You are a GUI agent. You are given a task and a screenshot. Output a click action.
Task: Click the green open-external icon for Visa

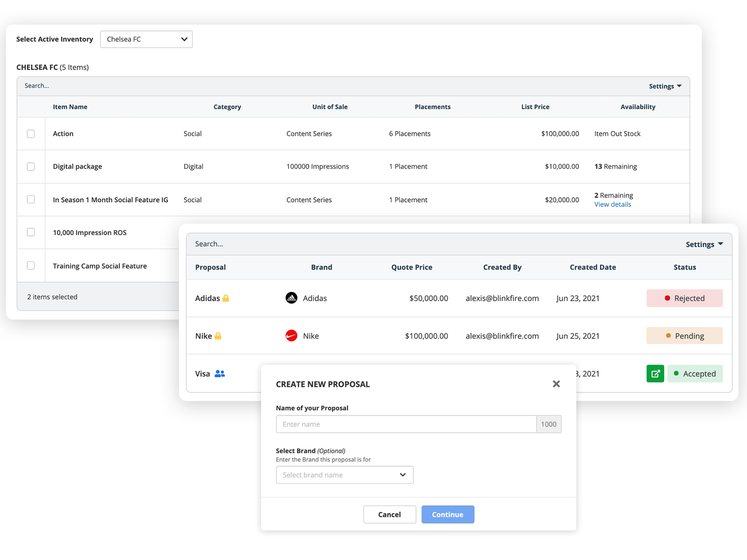(655, 373)
